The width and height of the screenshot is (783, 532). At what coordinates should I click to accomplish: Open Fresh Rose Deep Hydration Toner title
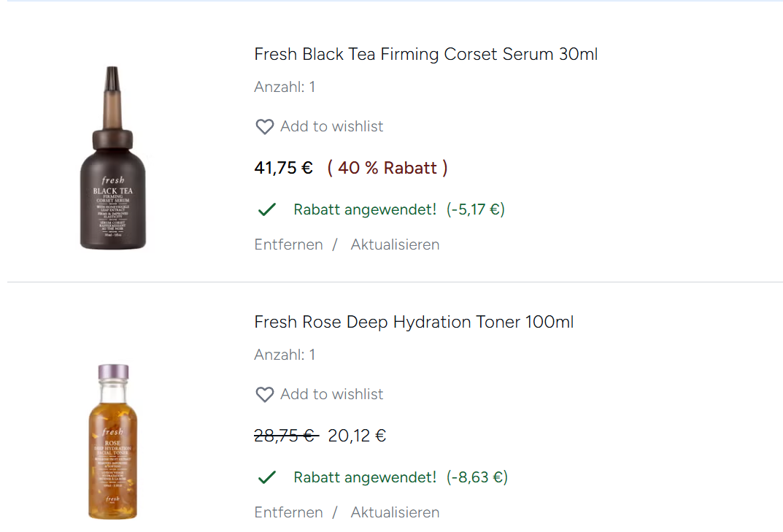(414, 322)
